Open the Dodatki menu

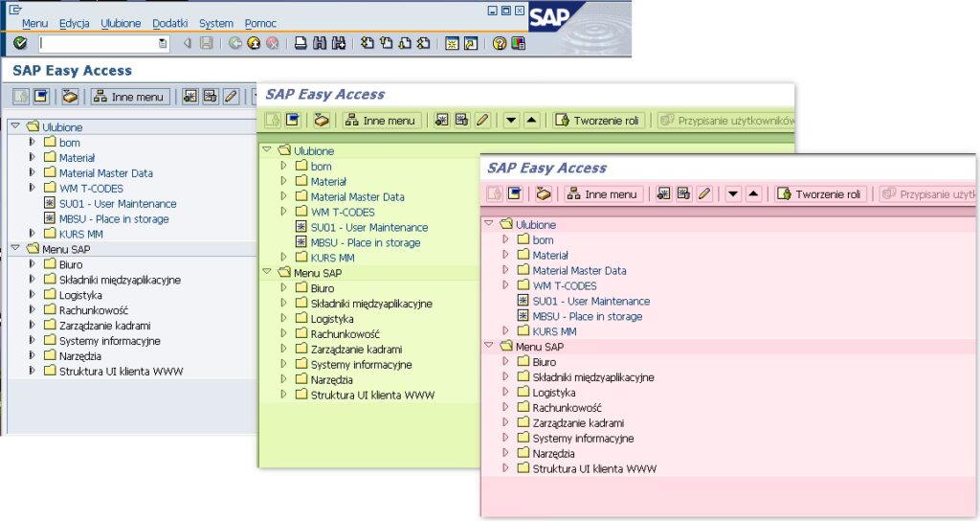click(169, 23)
